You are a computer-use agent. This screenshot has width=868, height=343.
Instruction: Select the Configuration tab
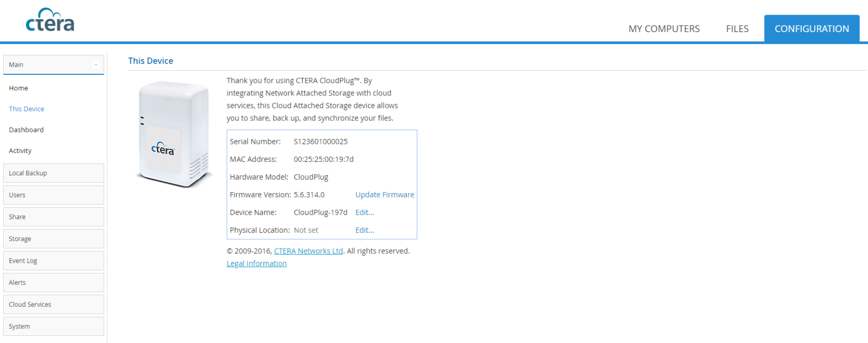click(x=812, y=29)
